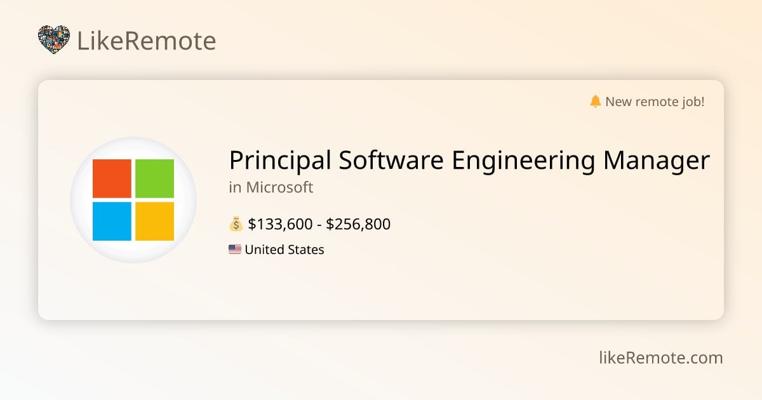This screenshot has height=400, width=762.
Task: Open the LikeRemote brand name text
Action: 146,41
